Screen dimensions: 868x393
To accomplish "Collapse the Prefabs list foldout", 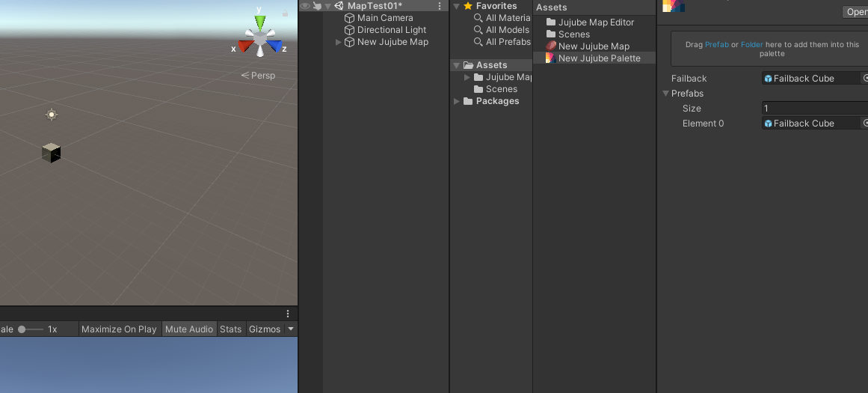I will click(665, 94).
